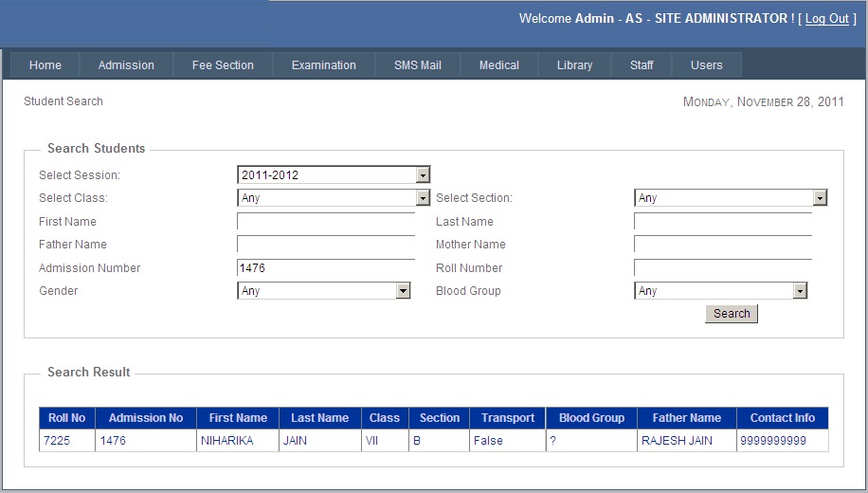The height and width of the screenshot is (493, 868).
Task: Click the Log Out link
Action: click(826, 19)
